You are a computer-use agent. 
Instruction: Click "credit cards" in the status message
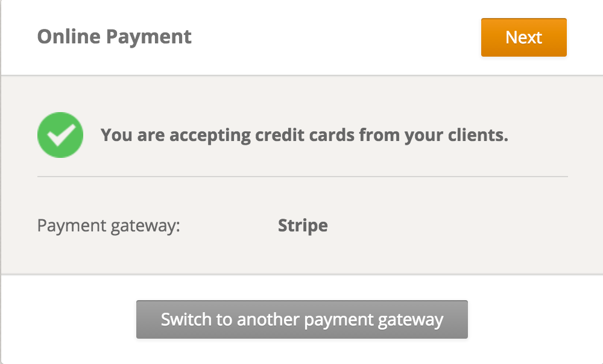click(305, 135)
